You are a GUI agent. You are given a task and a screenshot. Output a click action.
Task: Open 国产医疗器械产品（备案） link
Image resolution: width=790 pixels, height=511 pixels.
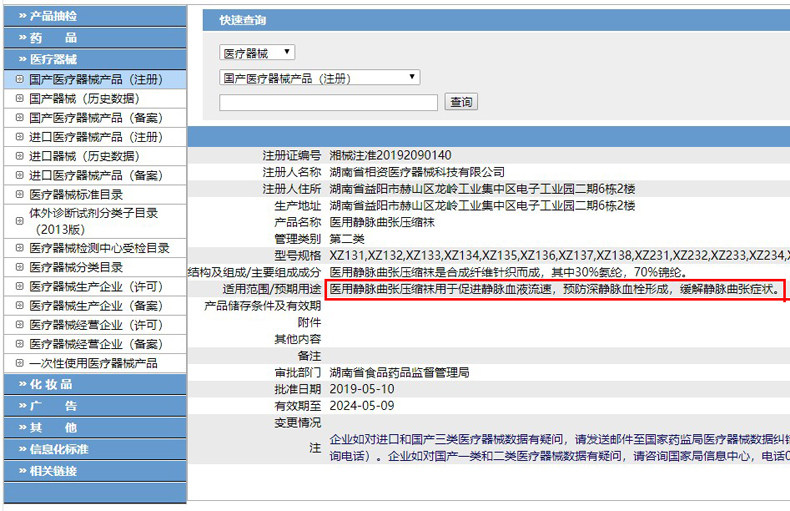click(x=96, y=117)
